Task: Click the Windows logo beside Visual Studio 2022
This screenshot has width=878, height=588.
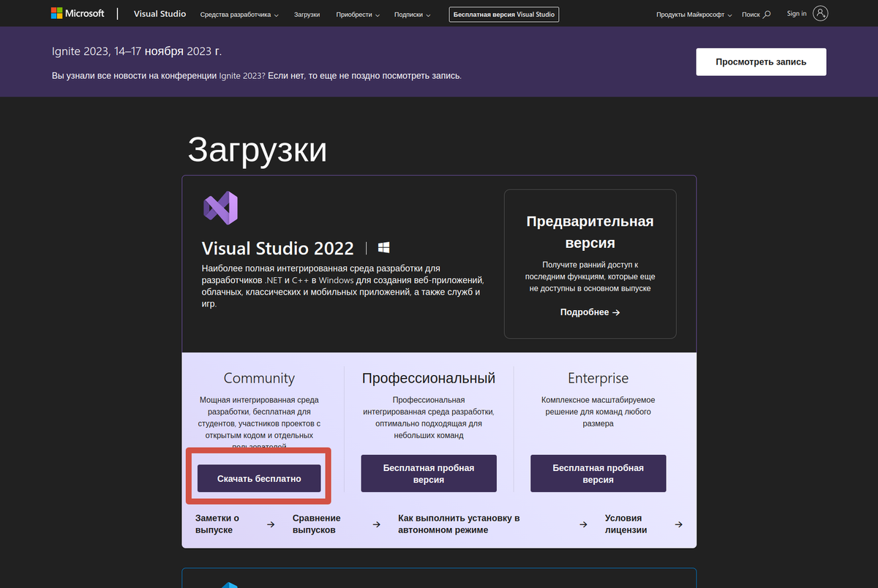Action: coord(383,247)
